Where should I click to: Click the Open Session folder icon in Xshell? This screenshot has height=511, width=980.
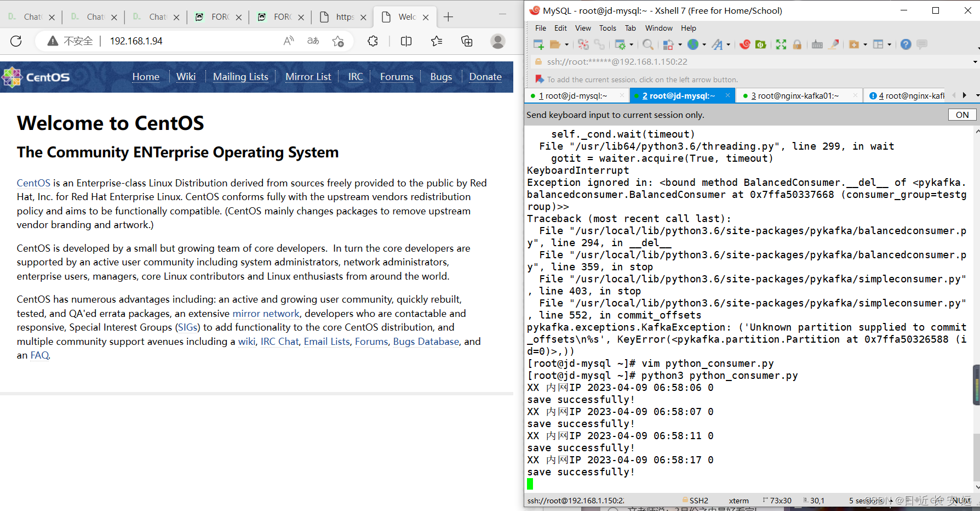coord(555,44)
